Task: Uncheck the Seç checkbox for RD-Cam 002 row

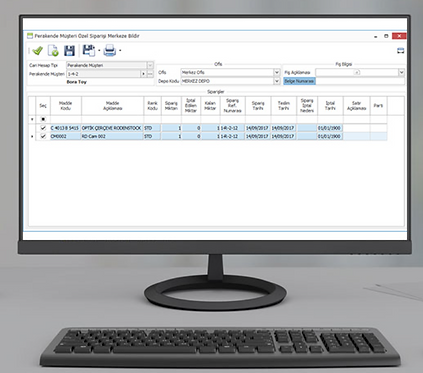Action: click(x=43, y=136)
